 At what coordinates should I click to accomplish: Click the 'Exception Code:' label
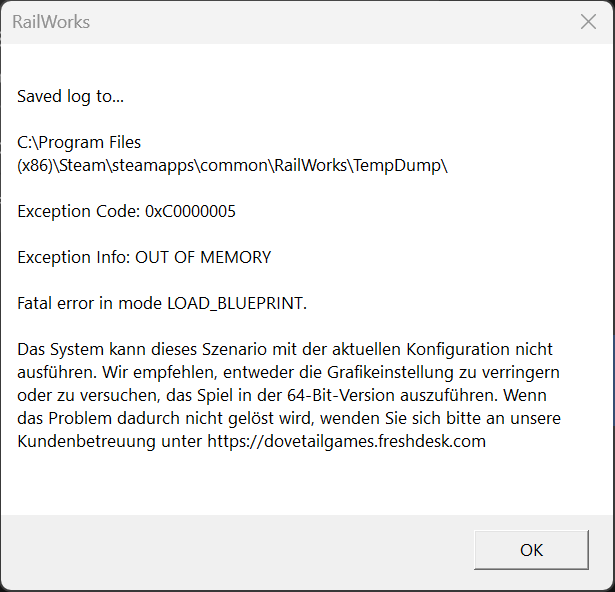(78, 211)
